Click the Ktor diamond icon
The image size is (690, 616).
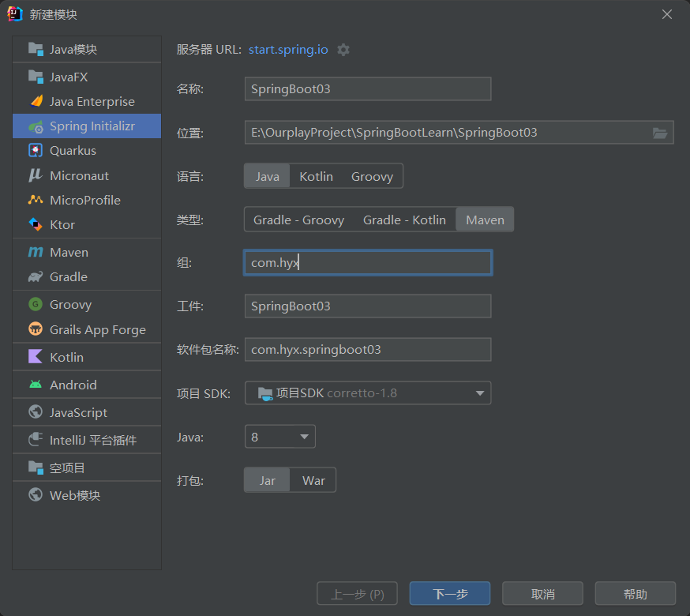pos(36,224)
